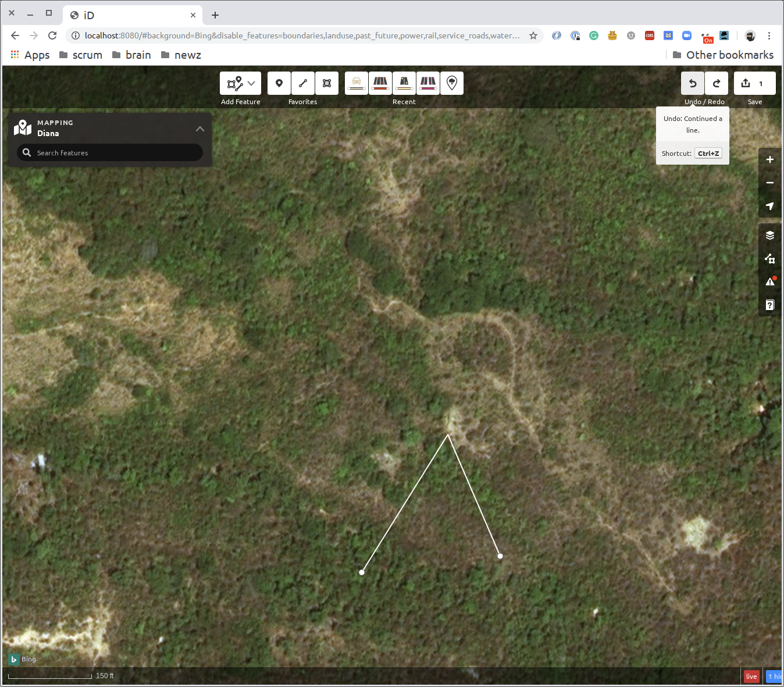Screen dimensions: 784x687
Task: Choose the recent magenta multi-lane road preset
Action: (x=428, y=83)
